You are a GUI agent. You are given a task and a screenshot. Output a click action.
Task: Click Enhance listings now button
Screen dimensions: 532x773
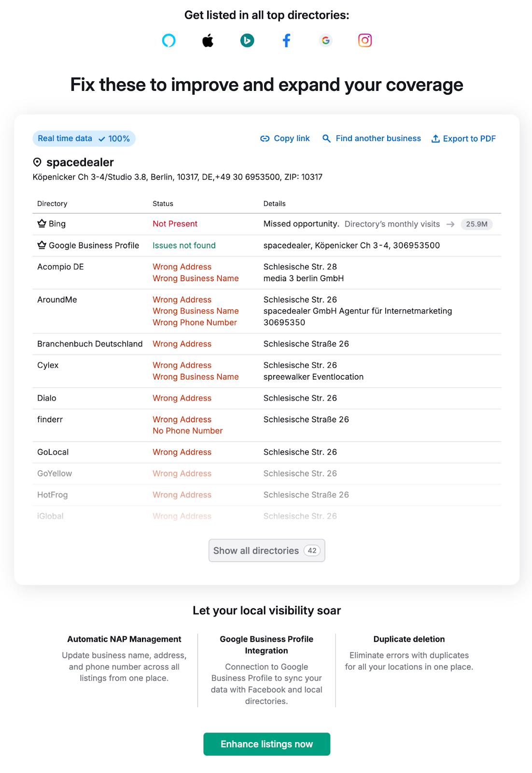tap(267, 744)
